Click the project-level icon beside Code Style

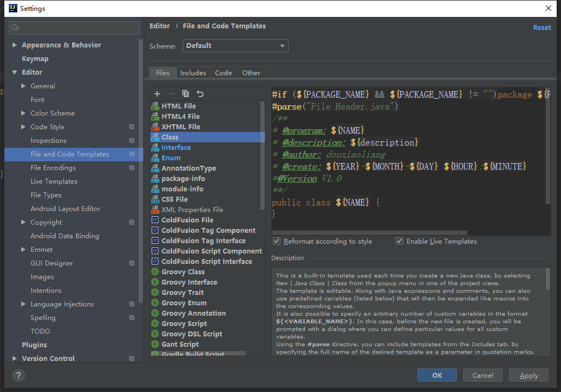click(132, 127)
